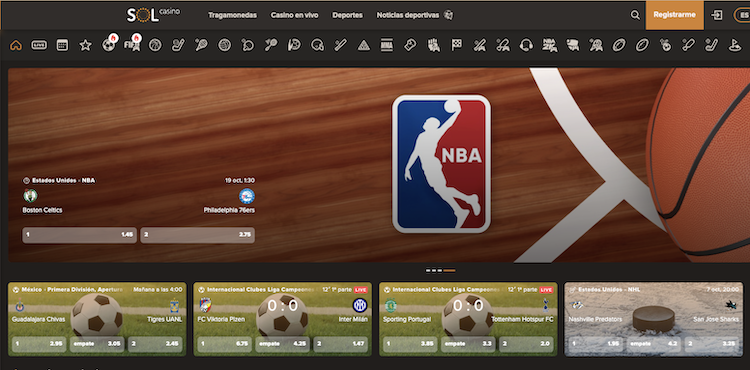Select the cricket bat icon

click(x=341, y=45)
